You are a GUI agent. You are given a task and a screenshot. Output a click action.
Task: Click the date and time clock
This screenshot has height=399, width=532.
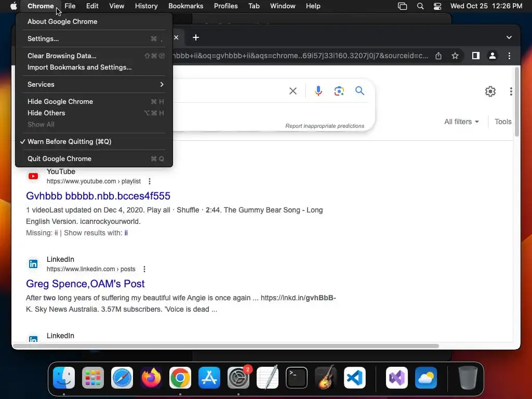coord(486,6)
